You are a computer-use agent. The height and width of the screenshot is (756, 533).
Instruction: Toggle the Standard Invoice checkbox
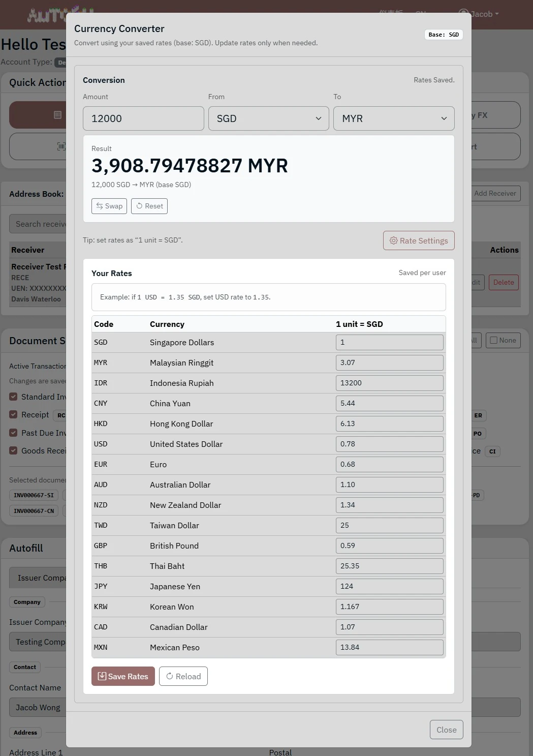tap(13, 397)
